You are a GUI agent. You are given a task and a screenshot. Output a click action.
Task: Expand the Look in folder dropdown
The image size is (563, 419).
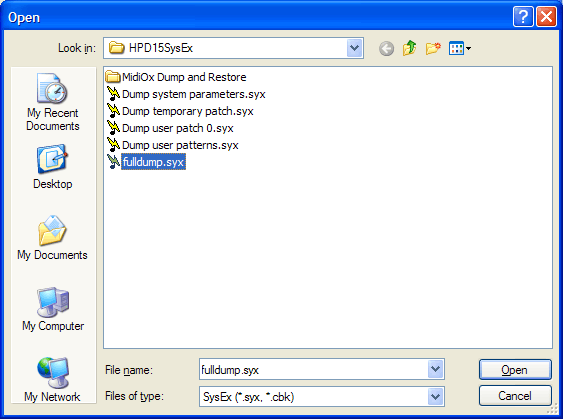pos(354,48)
